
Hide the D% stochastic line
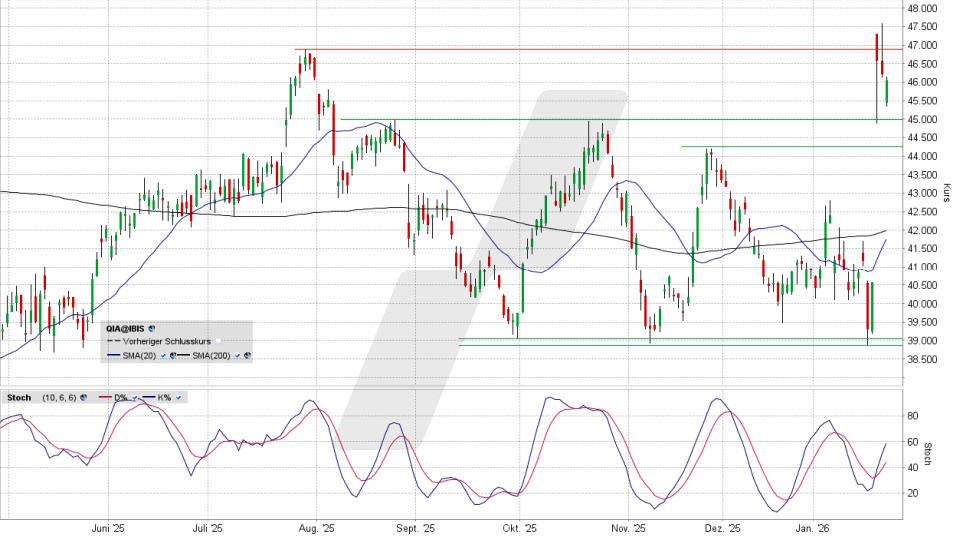[134, 397]
